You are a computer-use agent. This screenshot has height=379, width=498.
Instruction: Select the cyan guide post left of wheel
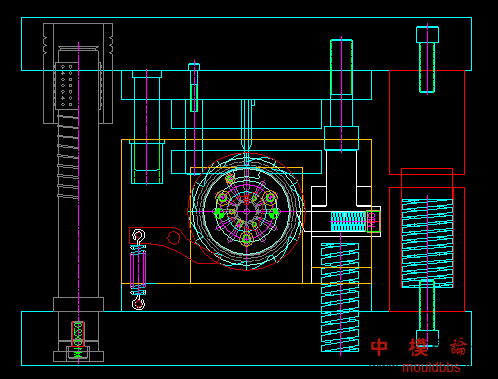[147, 127]
